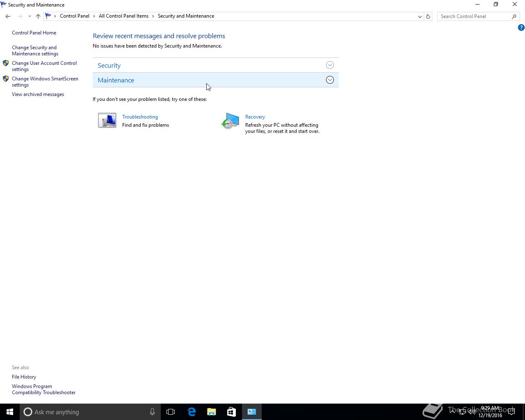Click the Security section header

pos(216,65)
